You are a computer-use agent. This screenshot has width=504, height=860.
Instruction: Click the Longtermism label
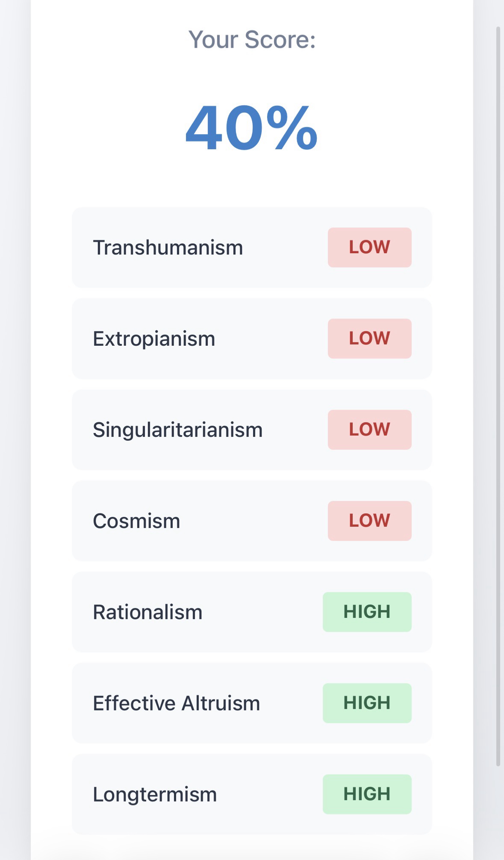click(x=155, y=795)
